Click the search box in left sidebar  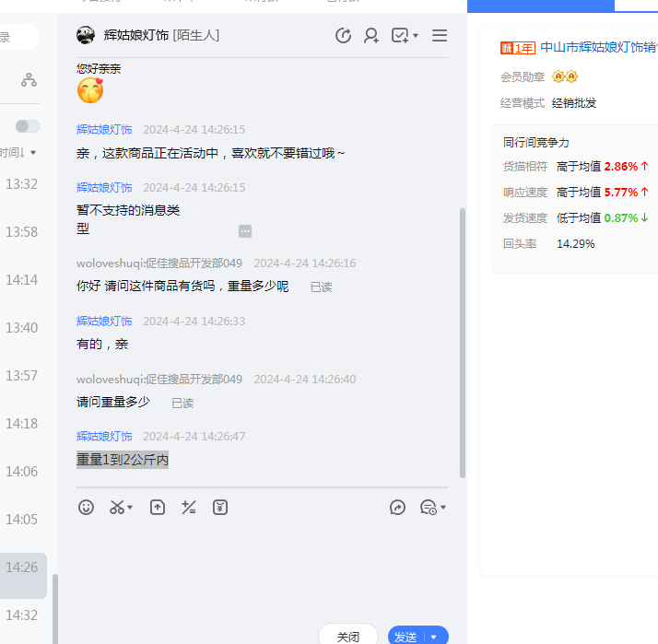18,37
